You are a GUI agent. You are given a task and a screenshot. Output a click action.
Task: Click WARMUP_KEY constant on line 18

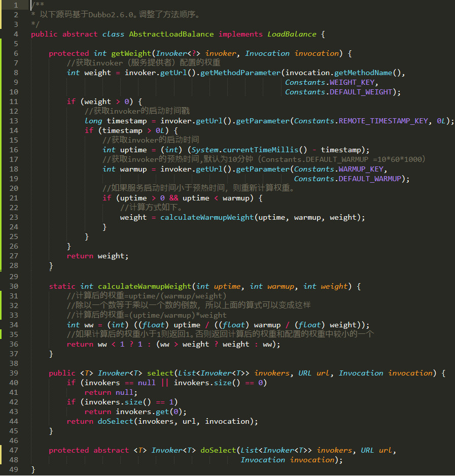pos(361,169)
